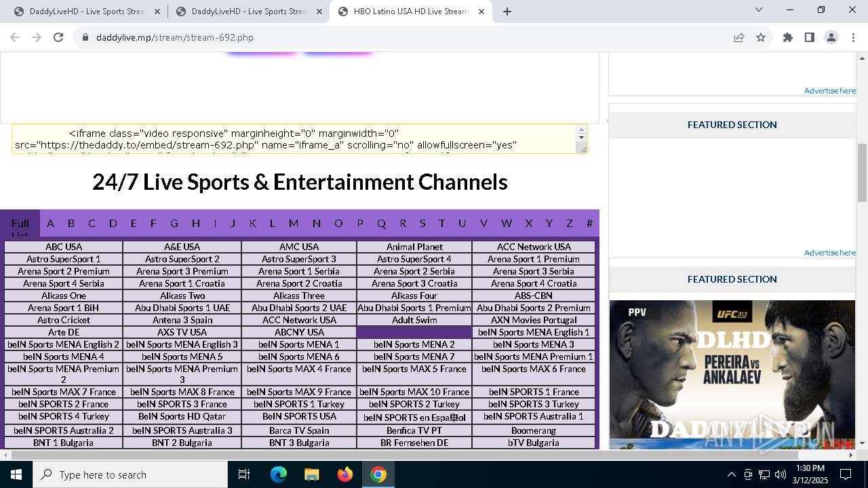
Task: Open network settings in system tray
Action: (764, 474)
